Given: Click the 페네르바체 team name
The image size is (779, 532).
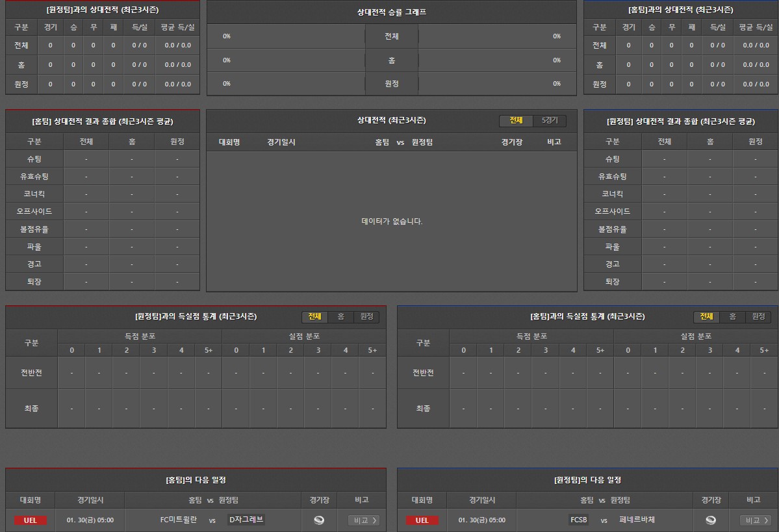Looking at the screenshot, I should point(637,520).
